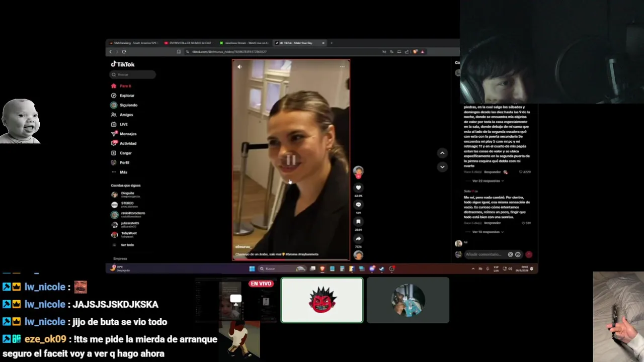Open the Cargar upload page
Screen dimensions: 644x362
(122, 153)
